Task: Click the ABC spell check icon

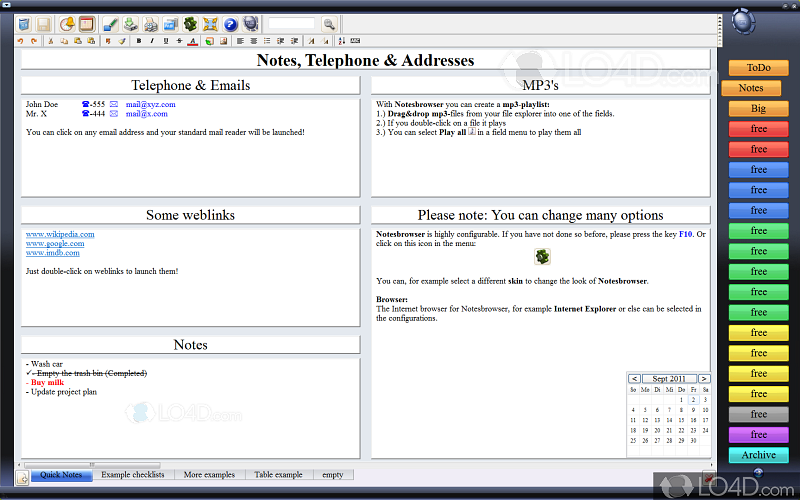Action: pyautogui.click(x=355, y=41)
